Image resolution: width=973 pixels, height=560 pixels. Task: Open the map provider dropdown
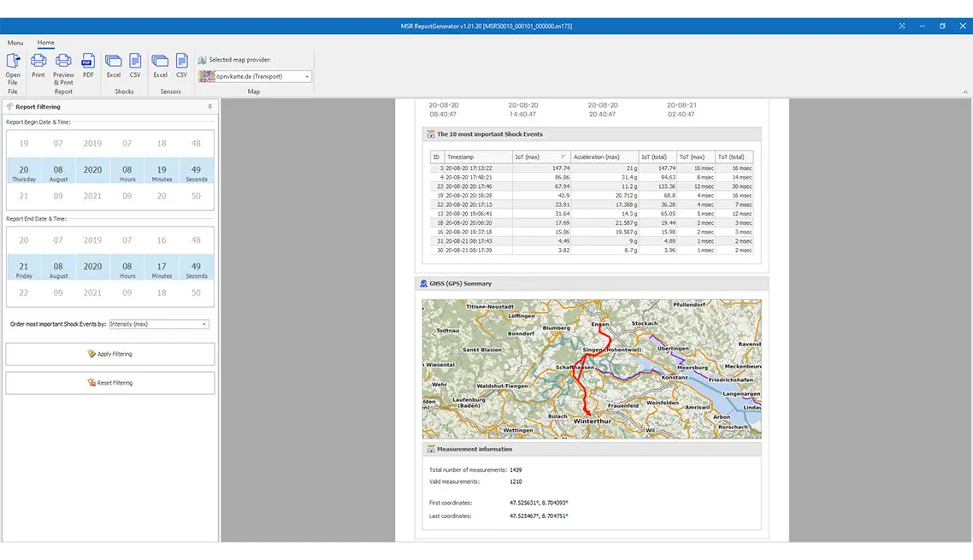click(x=307, y=77)
